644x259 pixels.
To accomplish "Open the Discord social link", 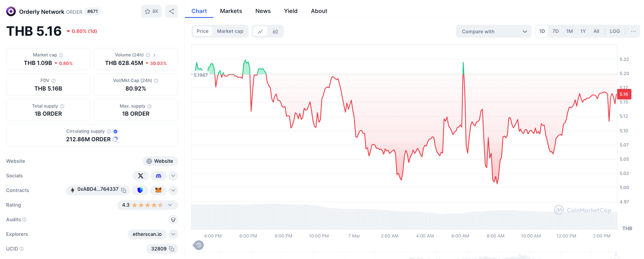I will tap(159, 176).
